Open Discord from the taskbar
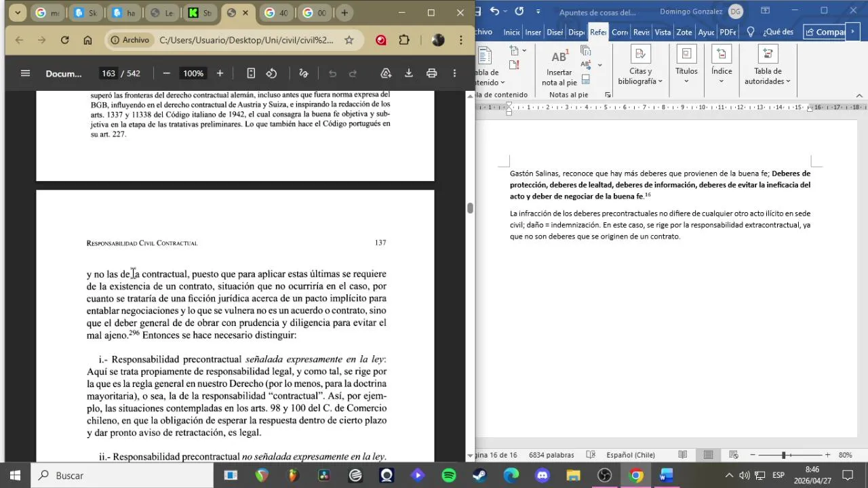Screen dimensions: 868x488 (x=542, y=476)
